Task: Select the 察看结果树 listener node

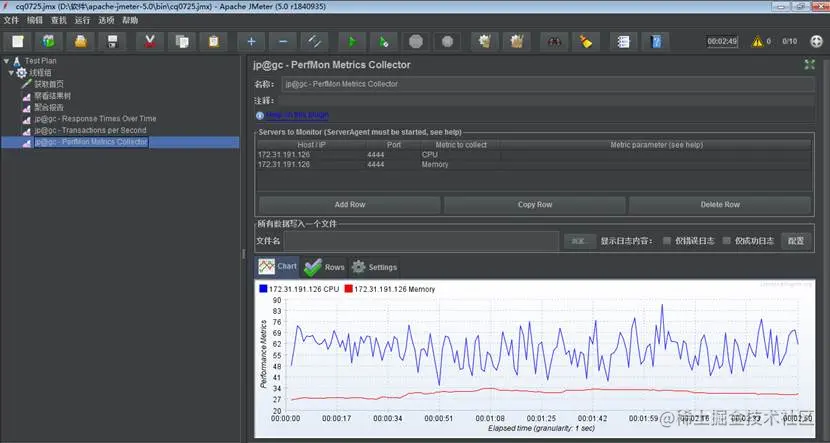Action: [52, 96]
